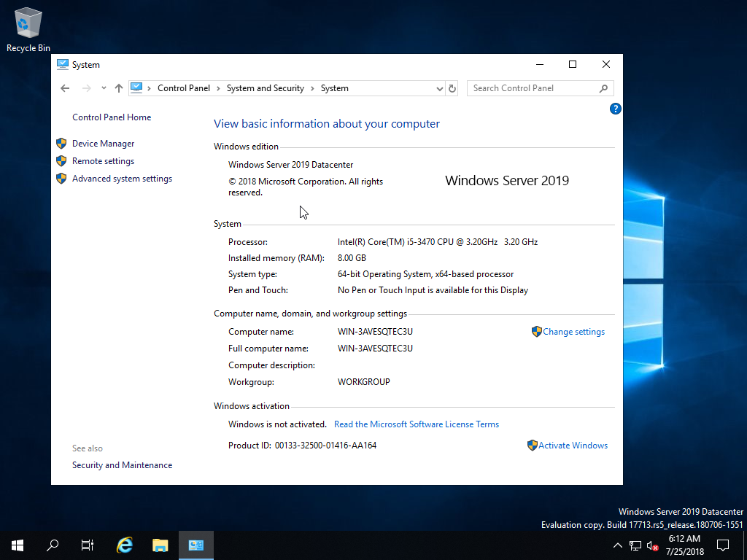Click shield icon beside Advanced system settings

[61, 179]
